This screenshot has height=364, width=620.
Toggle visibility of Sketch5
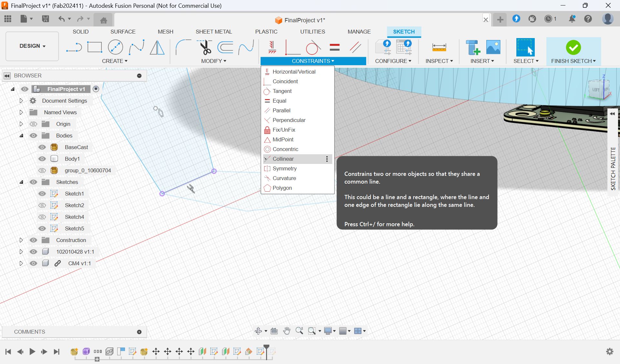click(42, 228)
